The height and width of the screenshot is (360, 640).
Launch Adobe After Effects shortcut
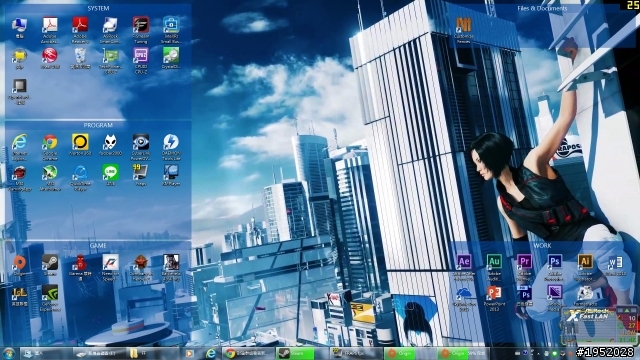[x=464, y=268]
